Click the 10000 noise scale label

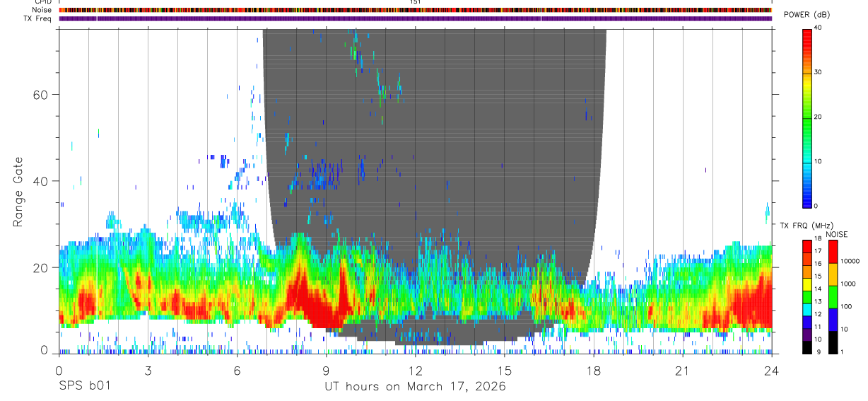point(850,261)
